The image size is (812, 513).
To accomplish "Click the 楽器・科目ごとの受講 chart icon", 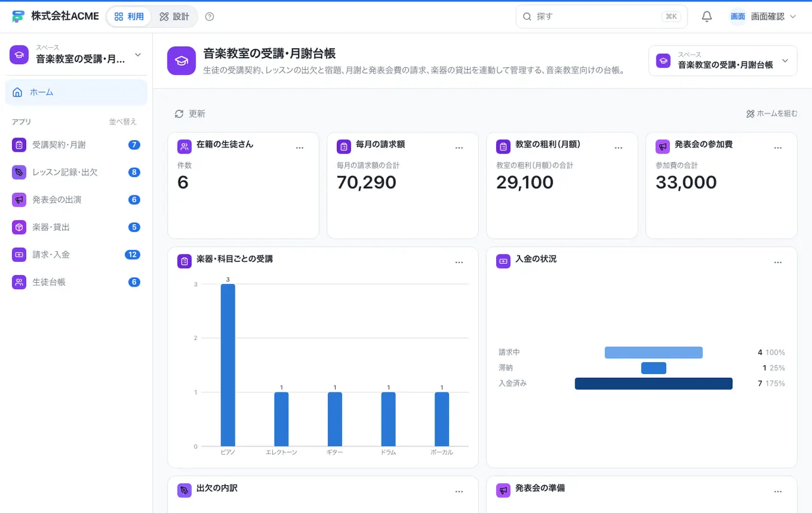I will pyautogui.click(x=185, y=261).
